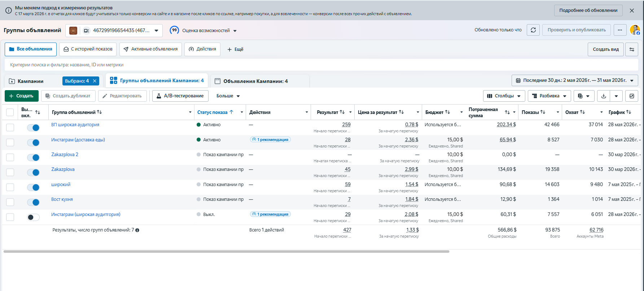The image size is (644, 291).
Task: Click the info icon next to results count
Action: point(137,230)
